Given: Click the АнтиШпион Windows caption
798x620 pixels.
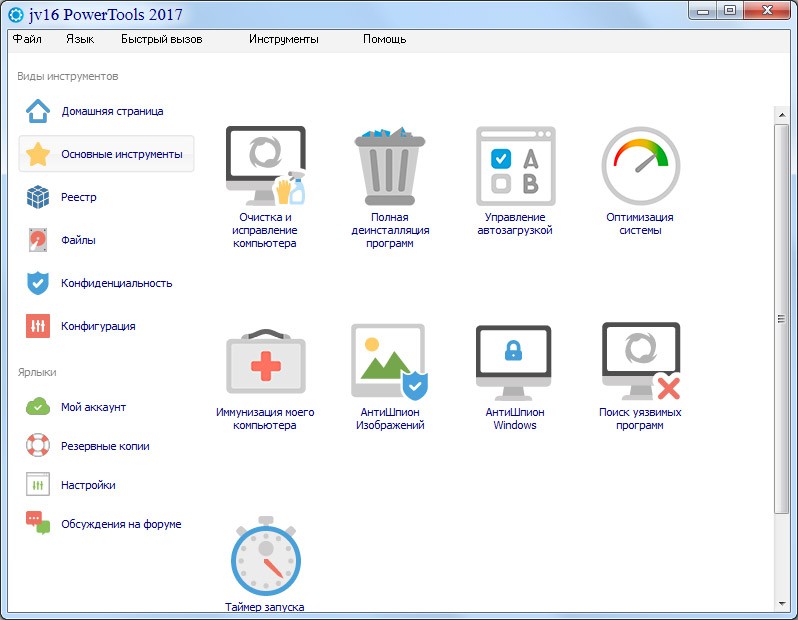Looking at the screenshot, I should pyautogui.click(x=515, y=418).
